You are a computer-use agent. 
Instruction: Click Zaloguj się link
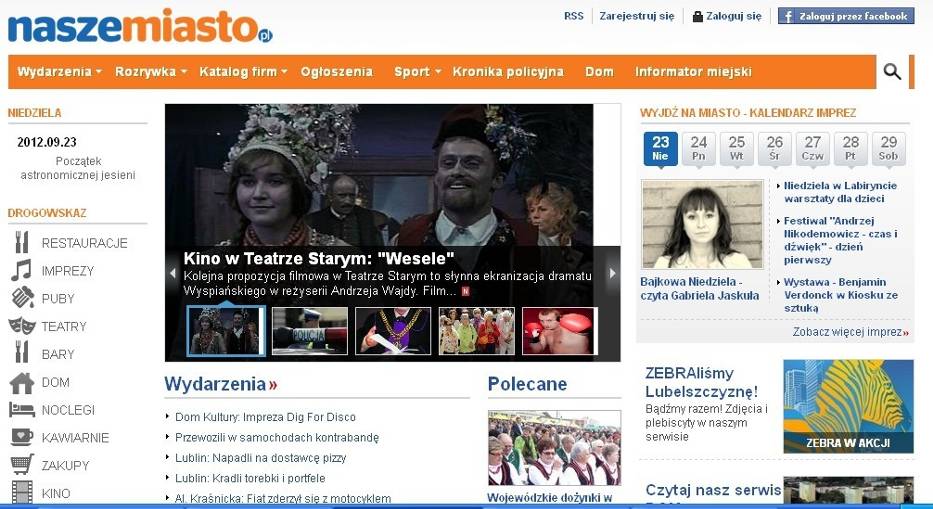734,16
